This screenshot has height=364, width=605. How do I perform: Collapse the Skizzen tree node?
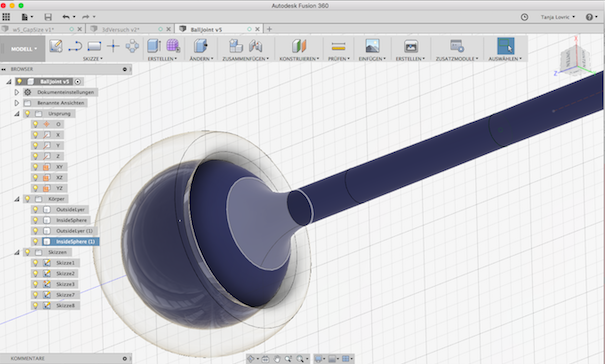click(x=17, y=252)
